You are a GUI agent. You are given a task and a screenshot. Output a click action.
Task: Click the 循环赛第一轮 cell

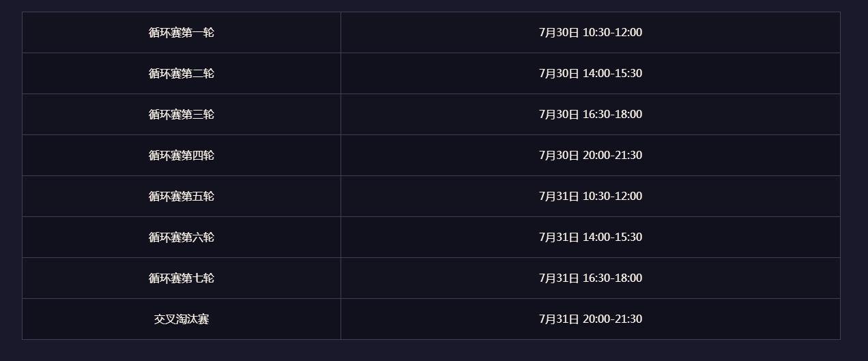pos(182,32)
